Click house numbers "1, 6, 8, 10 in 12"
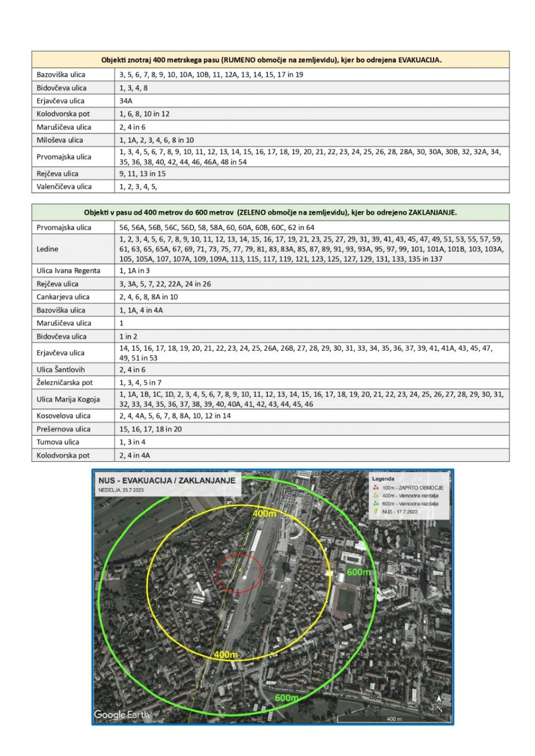 (145, 114)
